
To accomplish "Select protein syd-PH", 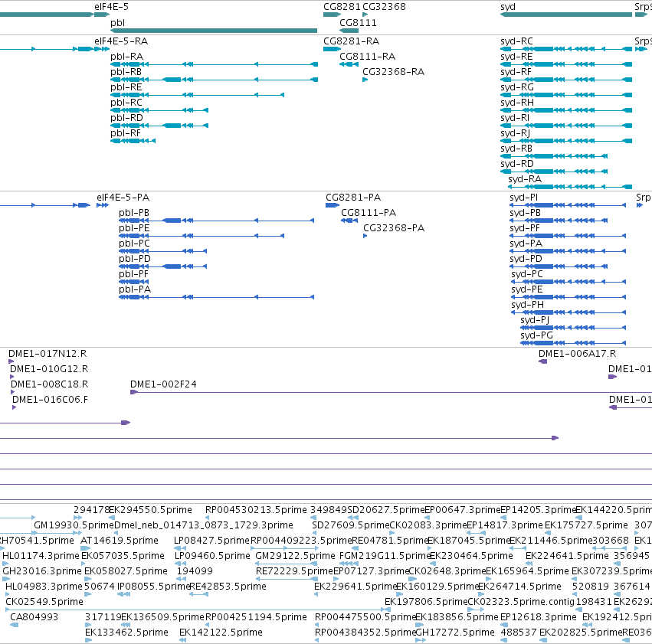I will coord(568,312).
